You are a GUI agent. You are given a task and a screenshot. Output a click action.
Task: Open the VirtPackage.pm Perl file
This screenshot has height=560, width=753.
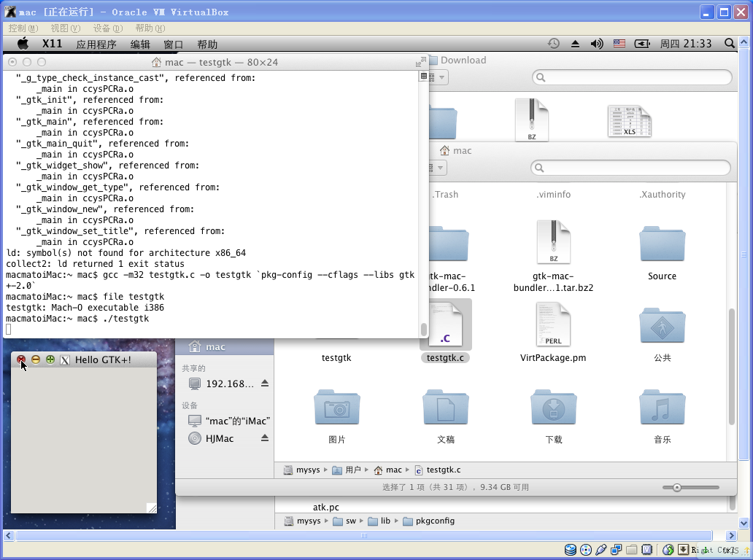point(553,325)
